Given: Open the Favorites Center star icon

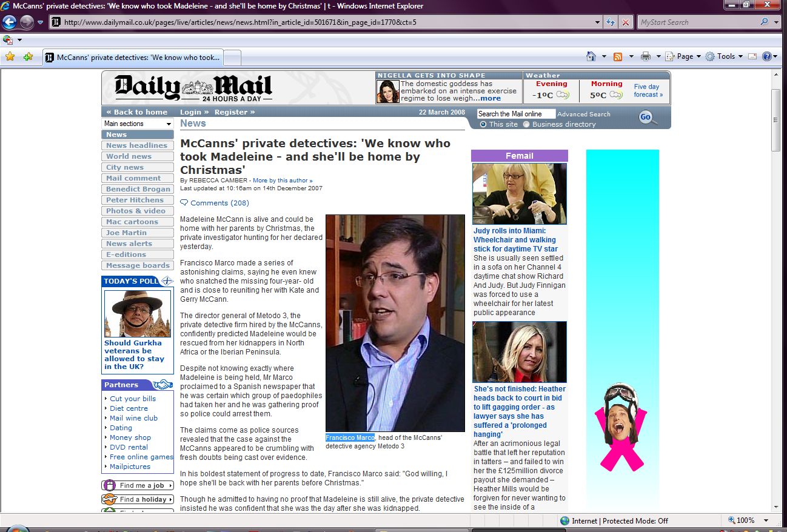Looking at the screenshot, I should (x=10, y=56).
